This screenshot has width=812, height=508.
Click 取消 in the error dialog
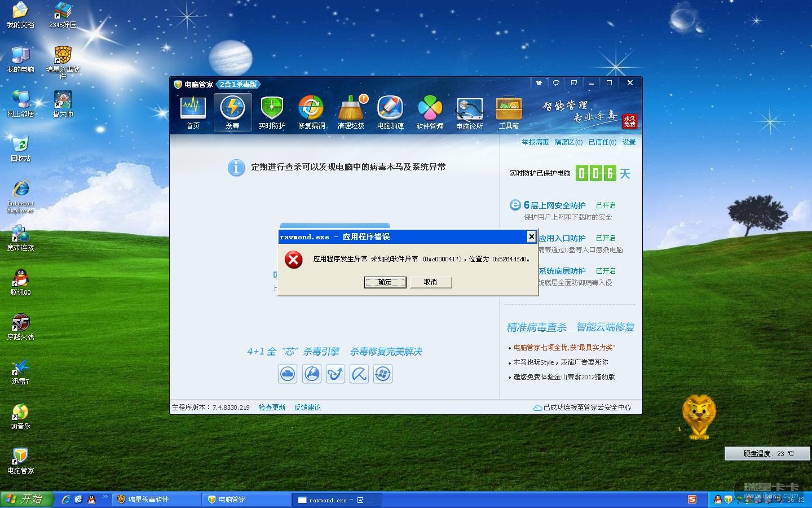(430, 282)
